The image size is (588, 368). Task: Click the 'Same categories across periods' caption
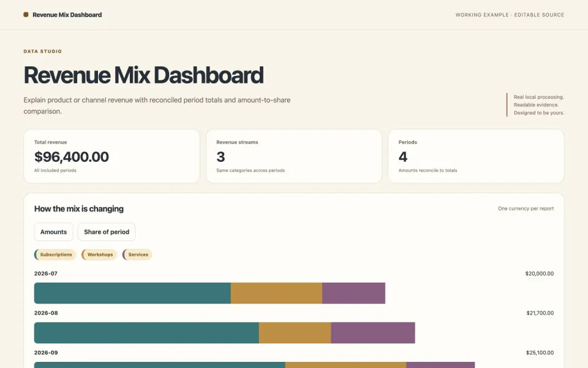click(x=251, y=171)
